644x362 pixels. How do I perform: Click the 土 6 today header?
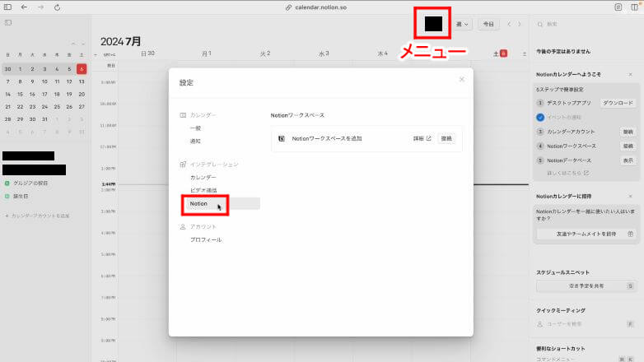pos(500,53)
